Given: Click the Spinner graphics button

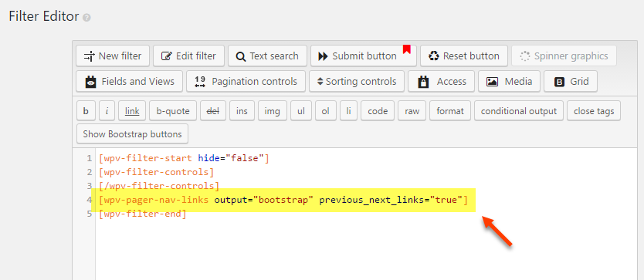Looking at the screenshot, I should pos(564,56).
